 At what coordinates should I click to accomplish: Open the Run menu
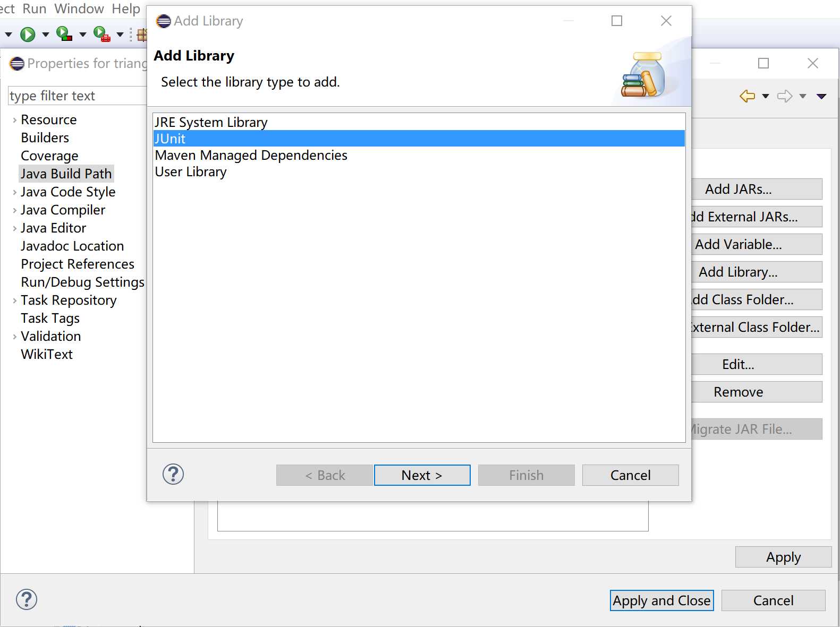pos(35,8)
